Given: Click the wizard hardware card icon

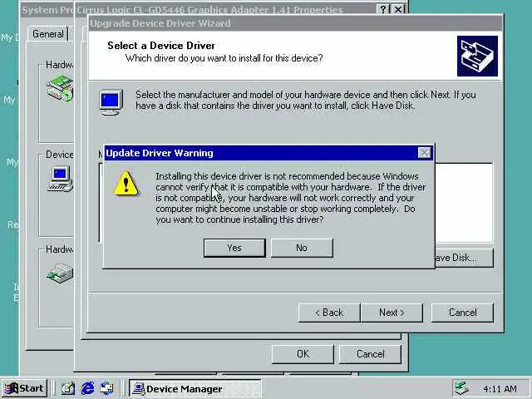Looking at the screenshot, I should click(x=477, y=56).
